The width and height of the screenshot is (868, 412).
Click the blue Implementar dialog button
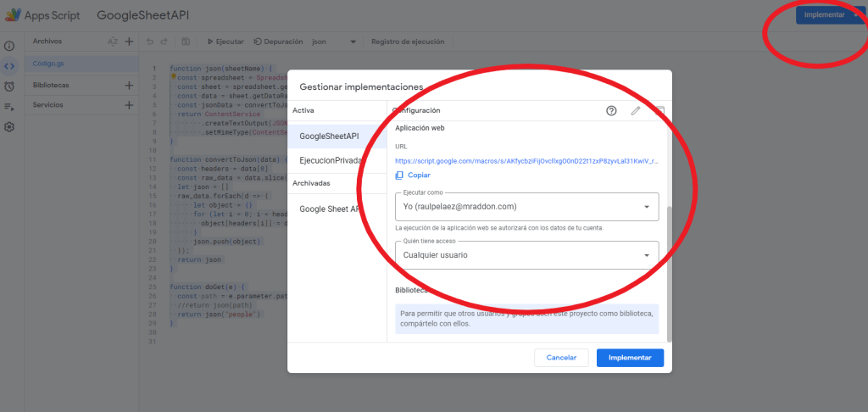[630, 358]
